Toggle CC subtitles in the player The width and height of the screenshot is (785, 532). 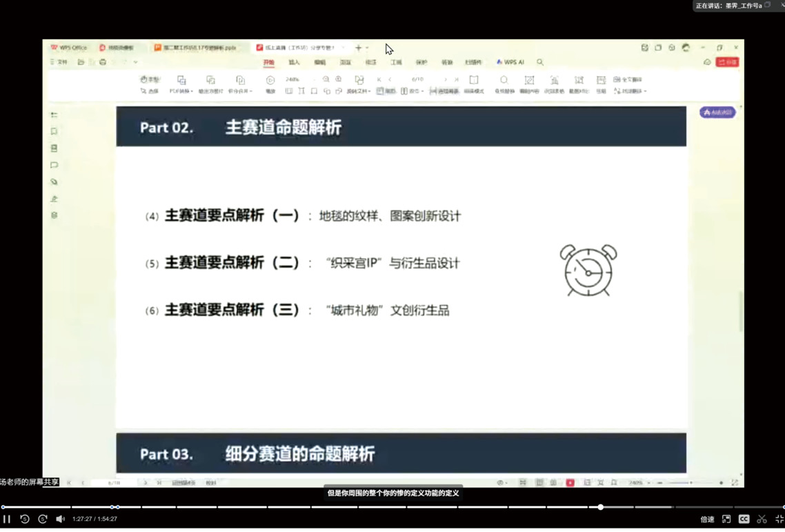pos(744,519)
